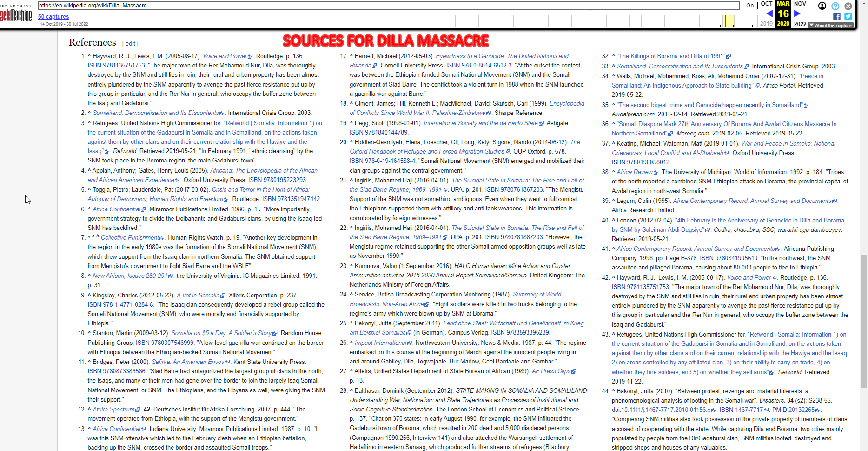This screenshot has height=451, width=868.
Task: Open 'The Killings of Borama and Dilla of 1991' link
Action: [674, 56]
